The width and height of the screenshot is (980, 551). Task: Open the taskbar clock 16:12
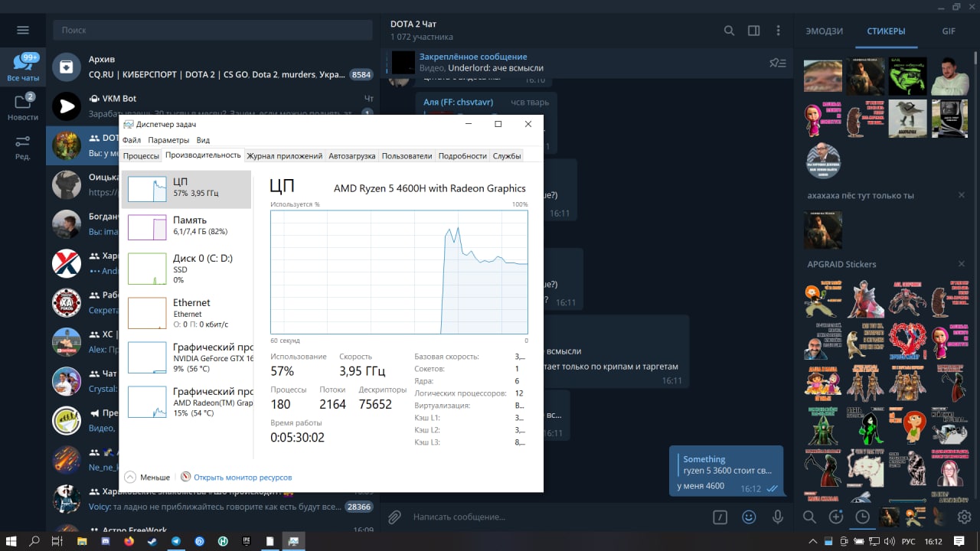(x=933, y=541)
